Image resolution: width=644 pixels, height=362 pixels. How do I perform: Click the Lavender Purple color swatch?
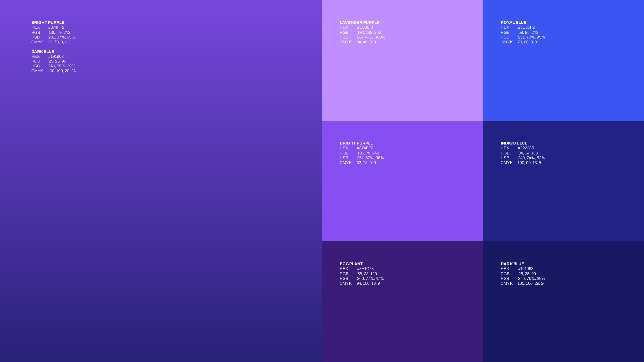[402, 80]
